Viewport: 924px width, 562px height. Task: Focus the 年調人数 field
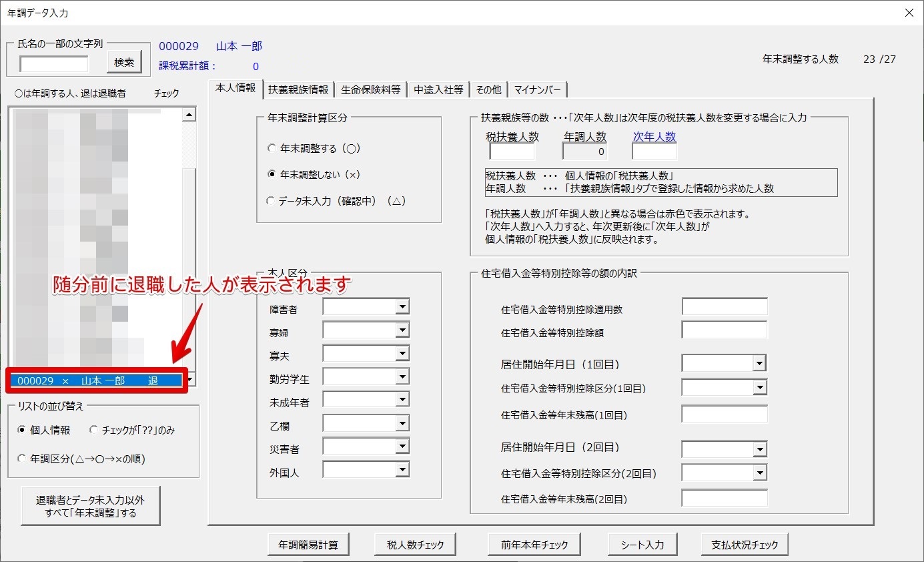[585, 152]
